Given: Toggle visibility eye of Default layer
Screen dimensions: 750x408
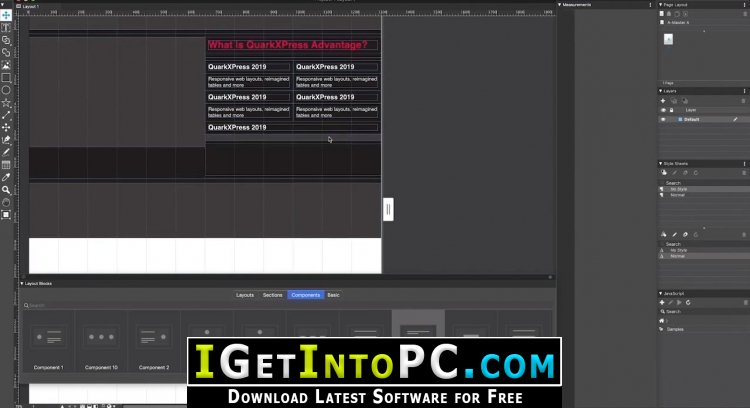Looking at the screenshot, I should (663, 119).
